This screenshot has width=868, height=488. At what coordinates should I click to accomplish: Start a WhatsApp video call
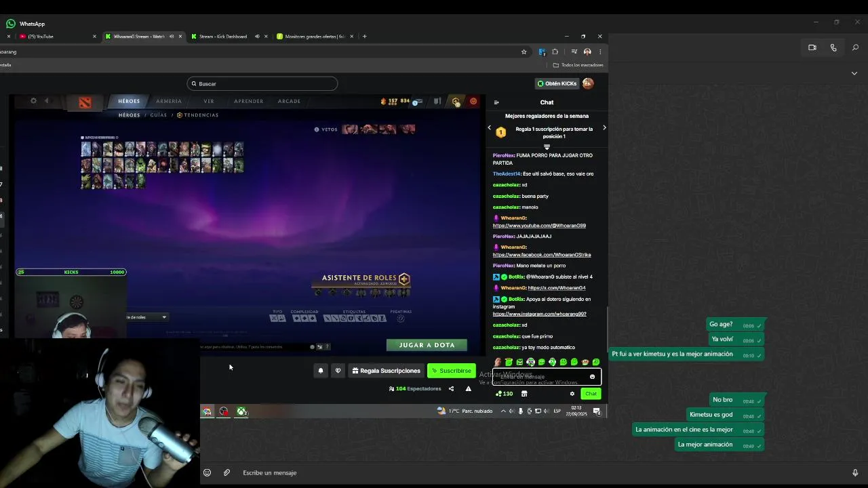pyautogui.click(x=812, y=47)
